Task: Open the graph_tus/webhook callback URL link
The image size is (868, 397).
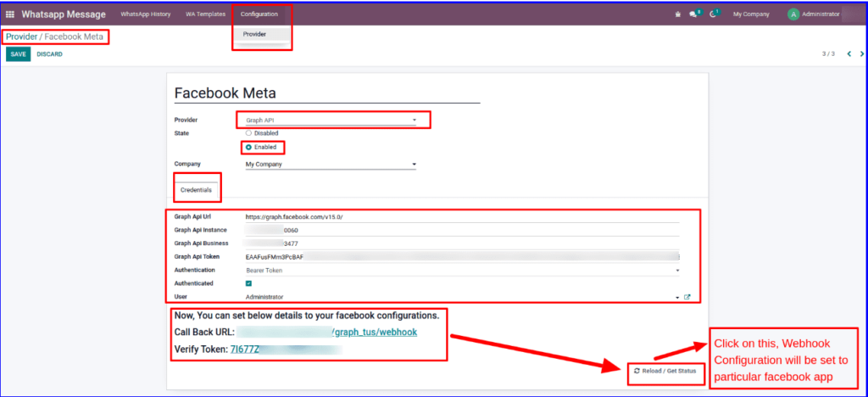Action: click(x=374, y=333)
